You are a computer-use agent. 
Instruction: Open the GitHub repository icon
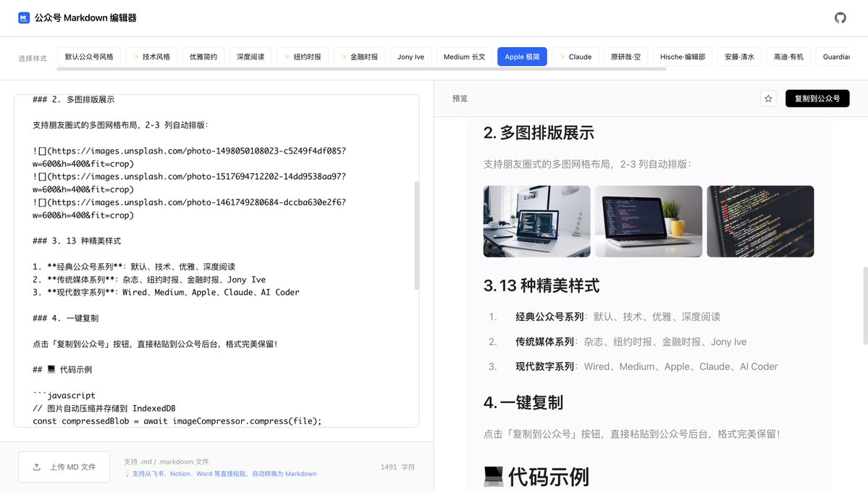click(840, 17)
